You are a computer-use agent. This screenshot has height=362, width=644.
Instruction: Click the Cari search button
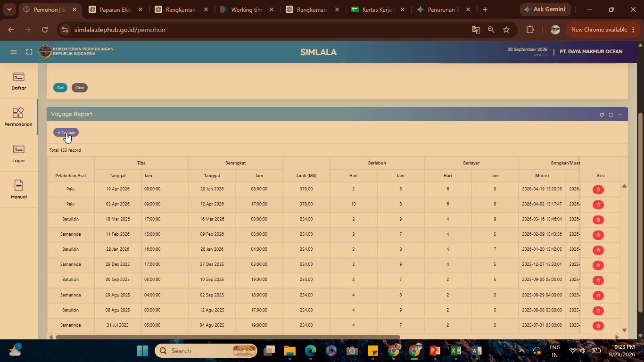(x=60, y=88)
